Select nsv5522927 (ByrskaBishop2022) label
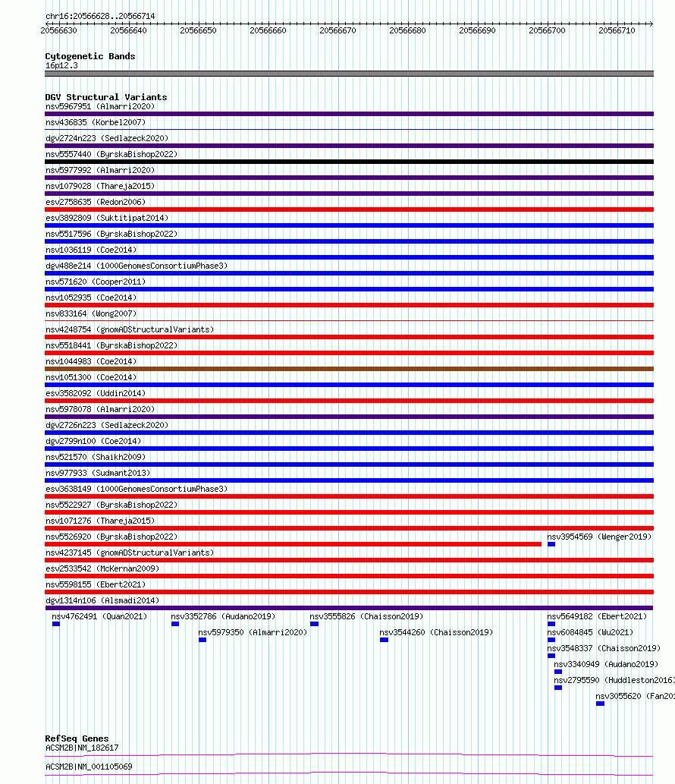Screen dimensions: 675x784 coord(111,505)
